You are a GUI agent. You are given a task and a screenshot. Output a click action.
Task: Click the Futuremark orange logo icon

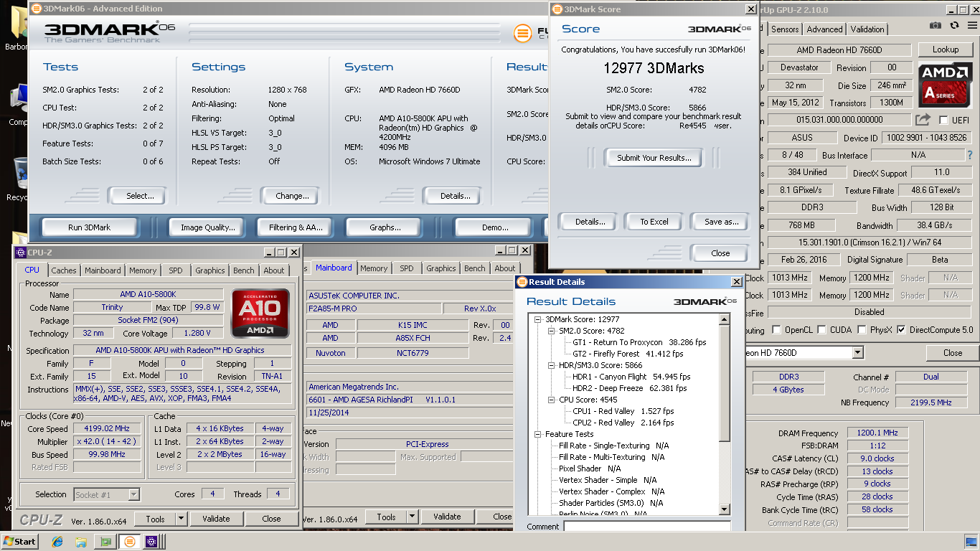pyautogui.click(x=523, y=34)
